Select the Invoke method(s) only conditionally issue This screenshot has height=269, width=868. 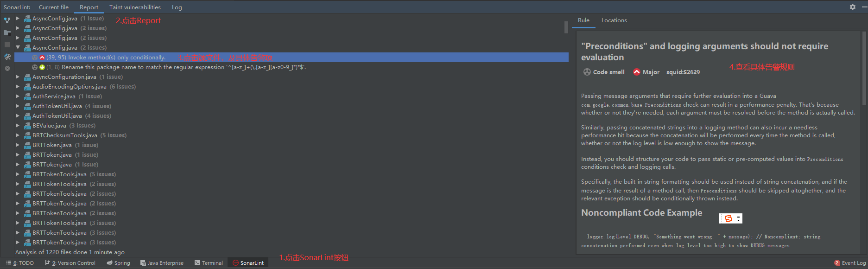[x=116, y=57]
